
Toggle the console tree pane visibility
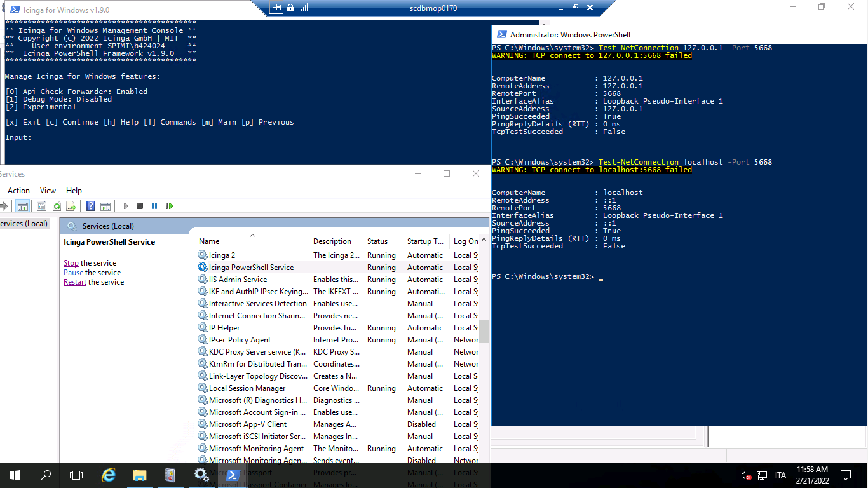pos(22,205)
